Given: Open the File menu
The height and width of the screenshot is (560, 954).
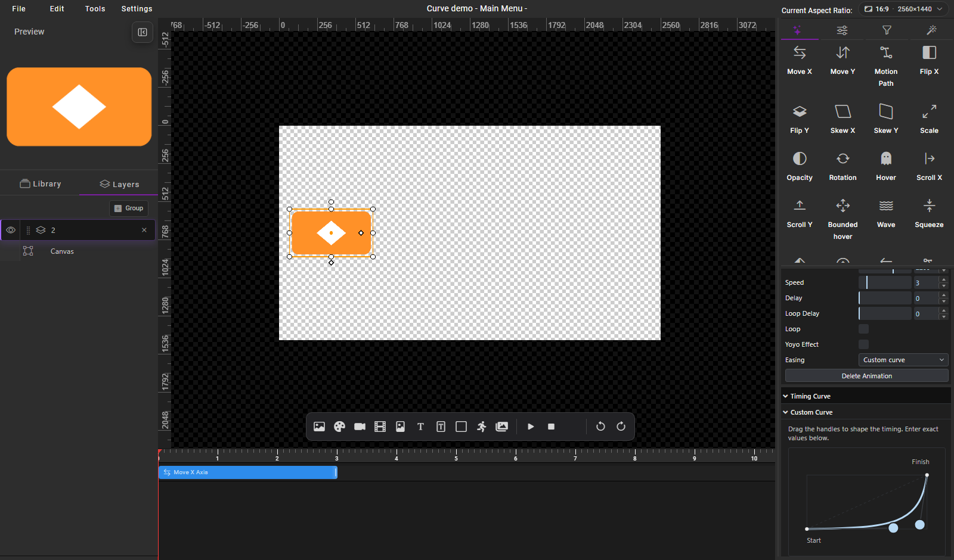Looking at the screenshot, I should pyautogui.click(x=19, y=9).
